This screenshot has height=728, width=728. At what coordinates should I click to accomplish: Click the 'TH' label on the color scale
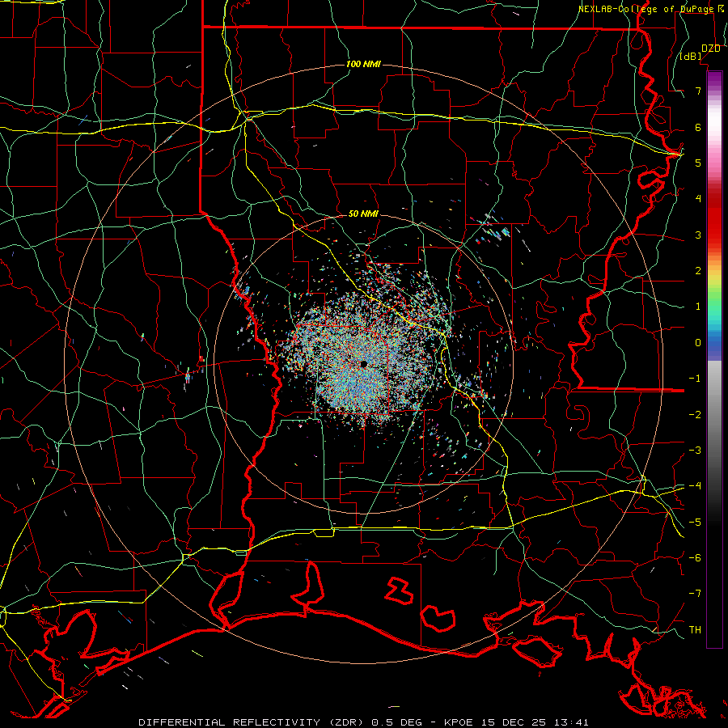695,630
